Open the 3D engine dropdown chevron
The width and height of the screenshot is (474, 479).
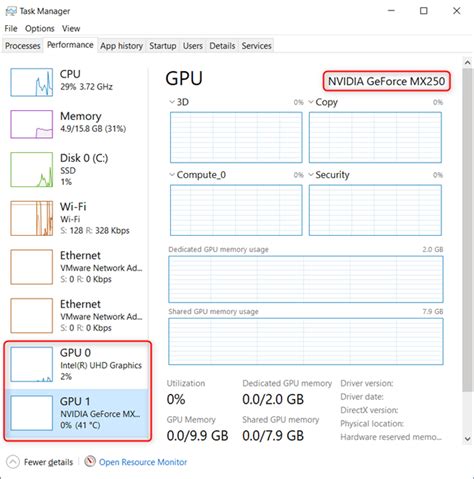(172, 102)
